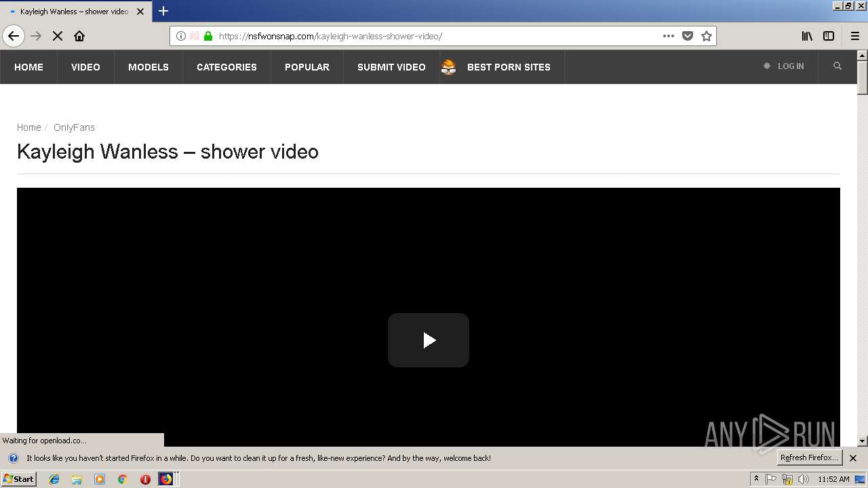This screenshot has height=488, width=868.
Task: Open the Library bookshelf icon
Action: click(807, 36)
